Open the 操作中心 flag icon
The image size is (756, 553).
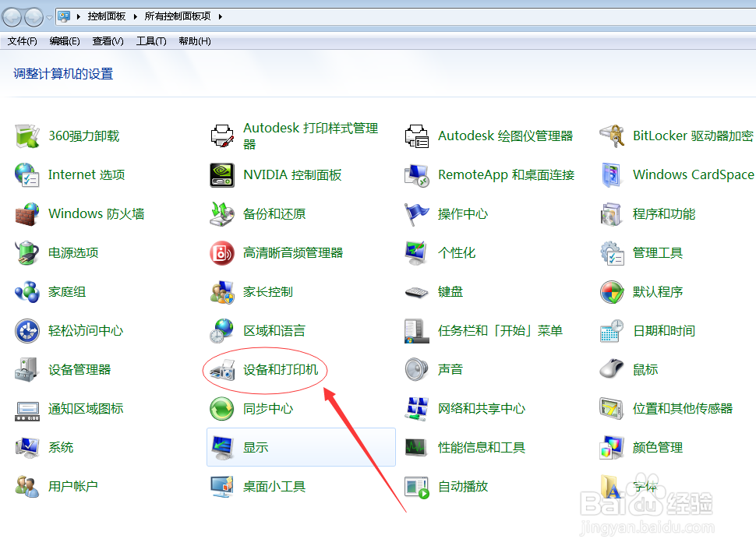tap(417, 214)
